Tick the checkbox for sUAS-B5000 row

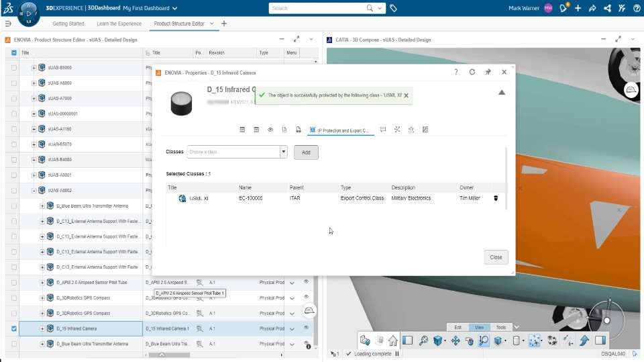(x=14, y=67)
